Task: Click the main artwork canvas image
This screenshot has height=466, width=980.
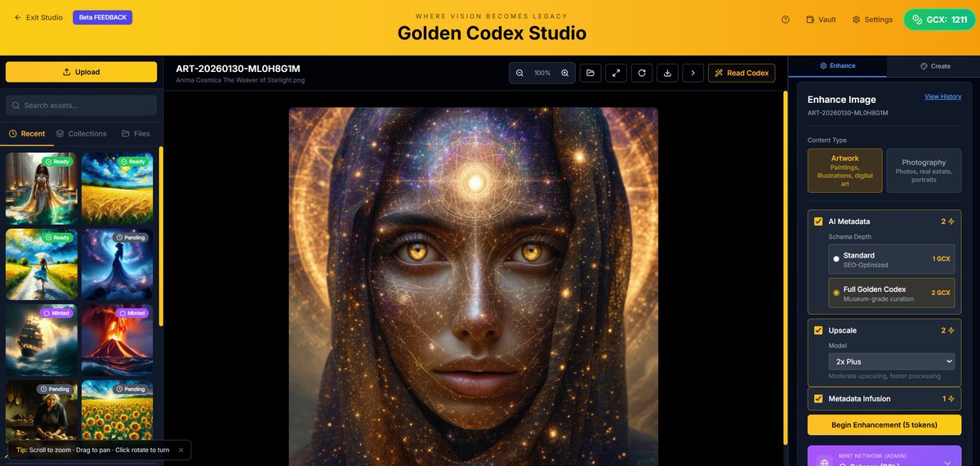Action: [x=473, y=286]
